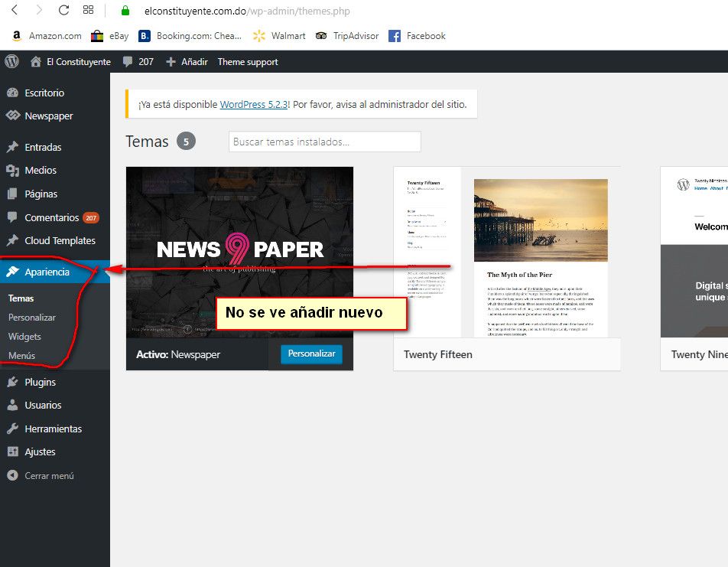728x567 pixels.
Task: Click the plus icon next to Añadir
Action: [x=171, y=62]
